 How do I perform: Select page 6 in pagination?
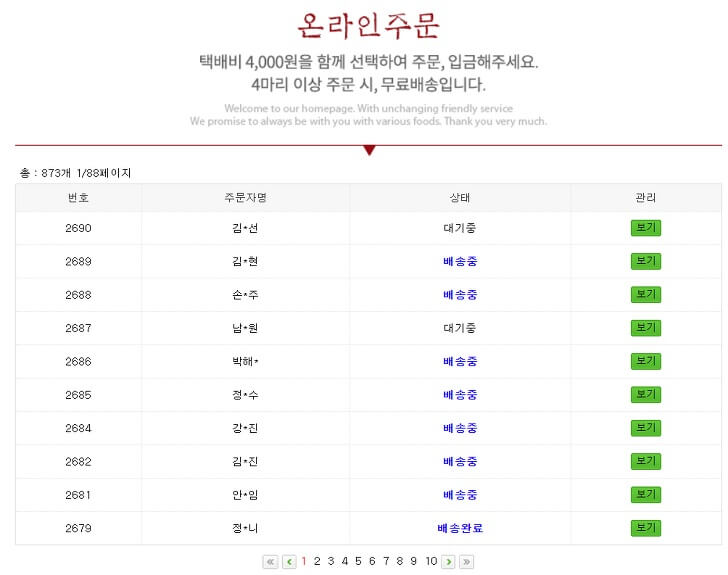coord(372,562)
